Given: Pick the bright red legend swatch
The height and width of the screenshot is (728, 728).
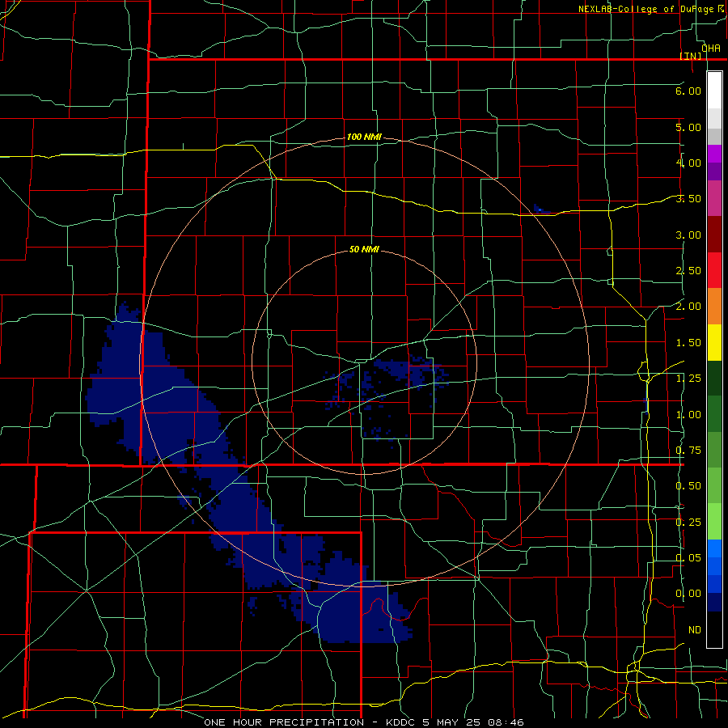Looking at the screenshot, I should click(714, 270).
